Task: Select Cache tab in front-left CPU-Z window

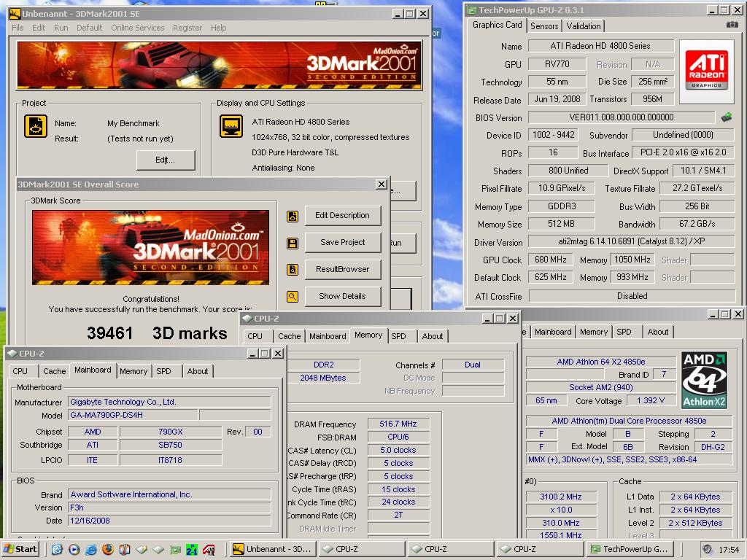Action: click(54, 371)
